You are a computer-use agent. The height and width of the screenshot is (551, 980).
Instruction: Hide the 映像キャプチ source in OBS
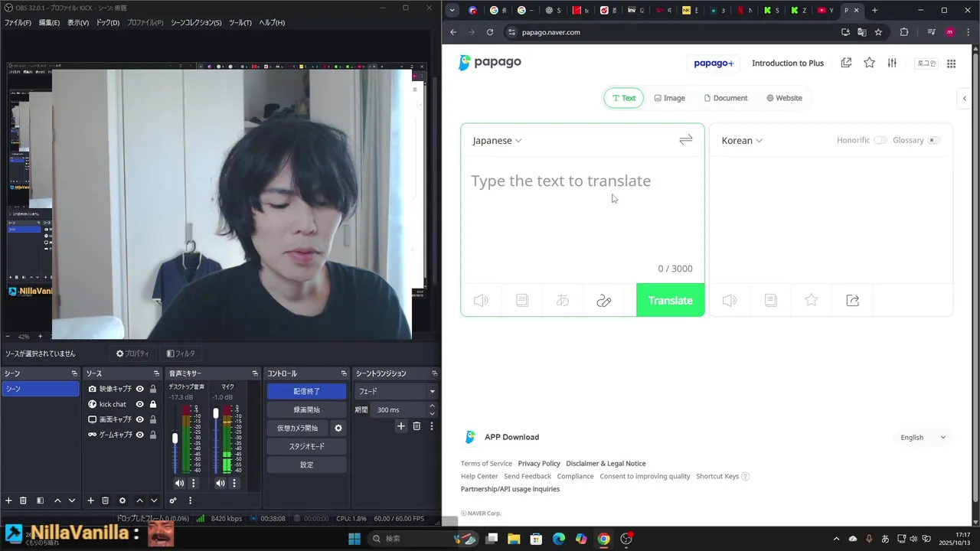coord(140,389)
